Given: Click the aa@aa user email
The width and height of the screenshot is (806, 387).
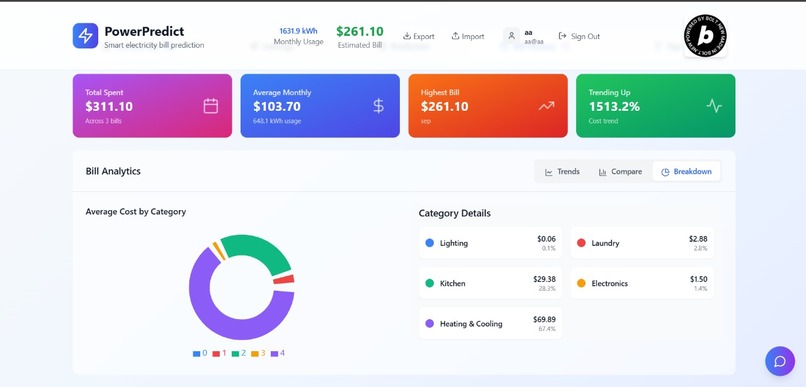Looking at the screenshot, I should click(x=534, y=42).
